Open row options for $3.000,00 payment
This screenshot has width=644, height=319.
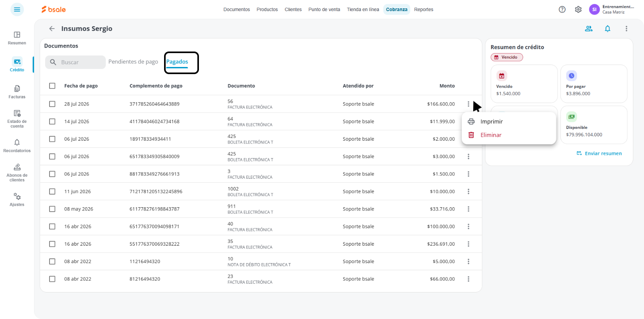(x=468, y=157)
